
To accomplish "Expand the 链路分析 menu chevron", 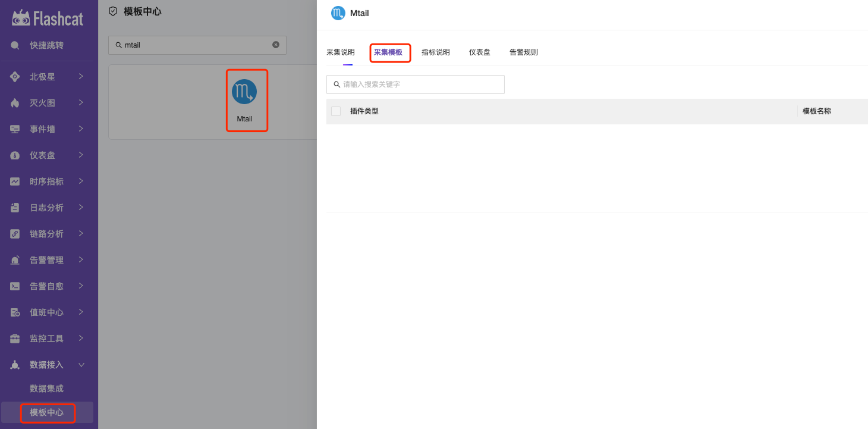I will pos(81,233).
